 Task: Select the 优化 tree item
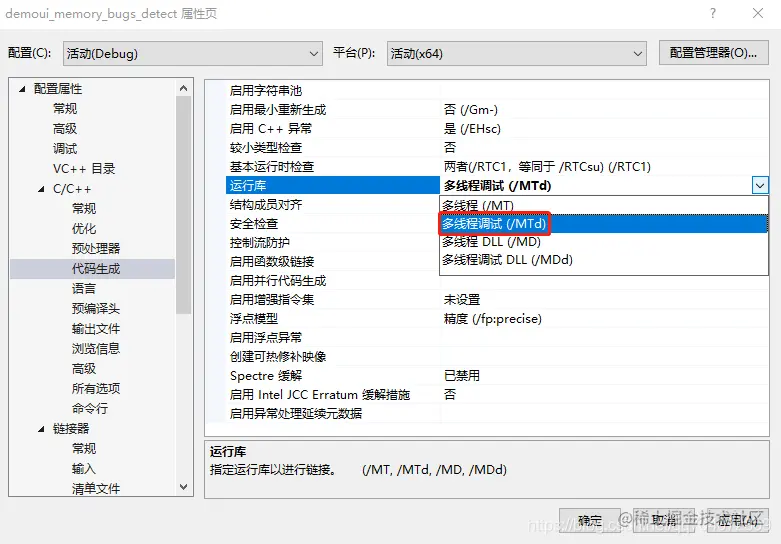pos(84,229)
